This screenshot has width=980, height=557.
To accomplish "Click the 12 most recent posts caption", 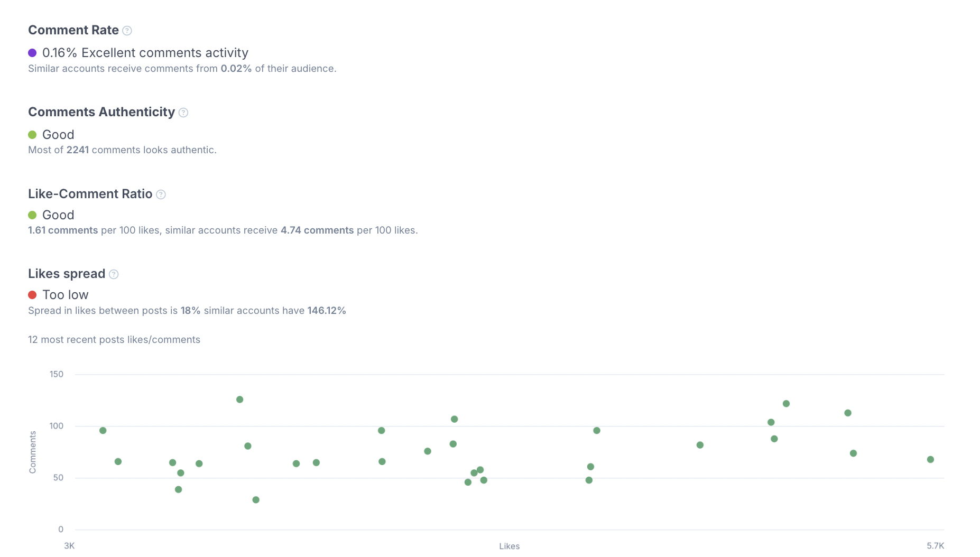I will (x=114, y=340).
